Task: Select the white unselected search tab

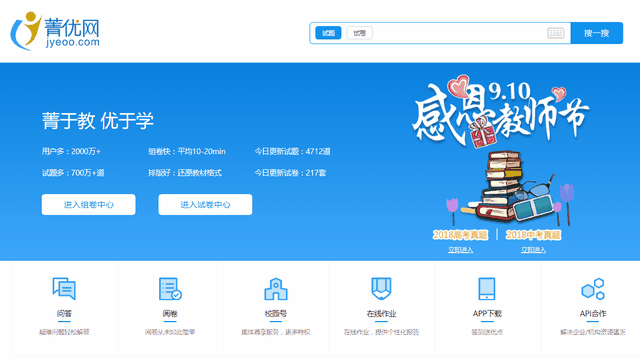Action: point(359,33)
